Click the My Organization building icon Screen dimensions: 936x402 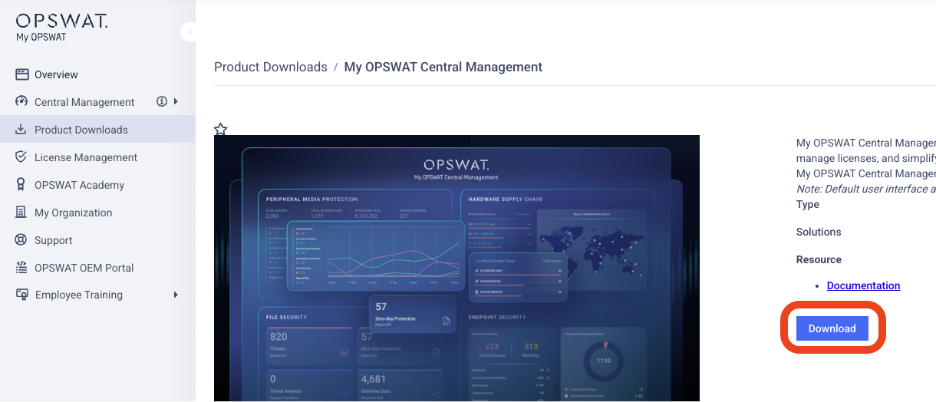[x=21, y=212]
